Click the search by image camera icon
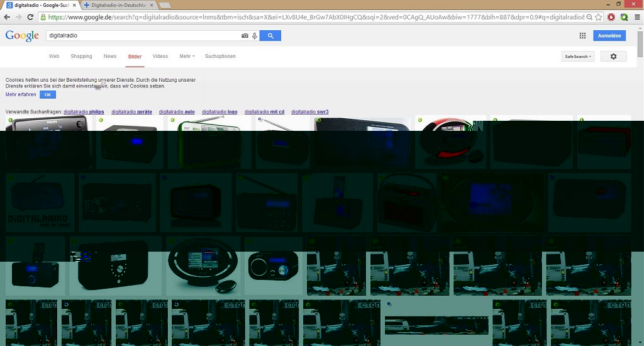Image resolution: width=644 pixels, height=346 pixels. click(245, 36)
